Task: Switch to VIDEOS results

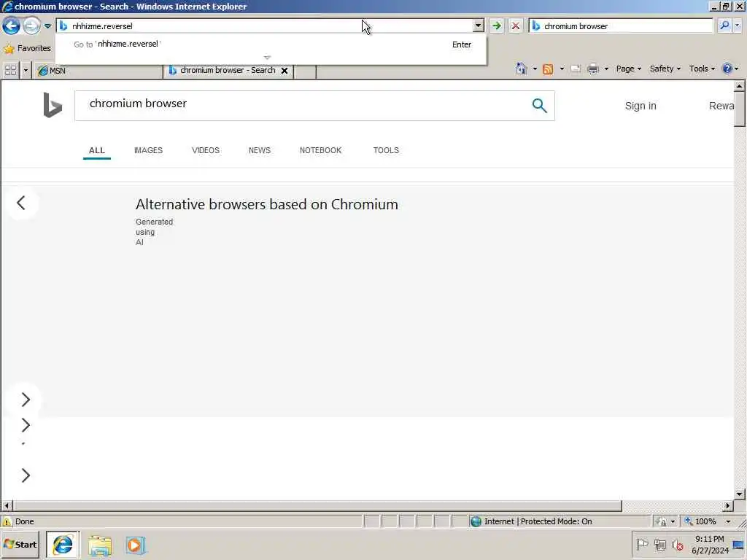Action: (x=205, y=150)
